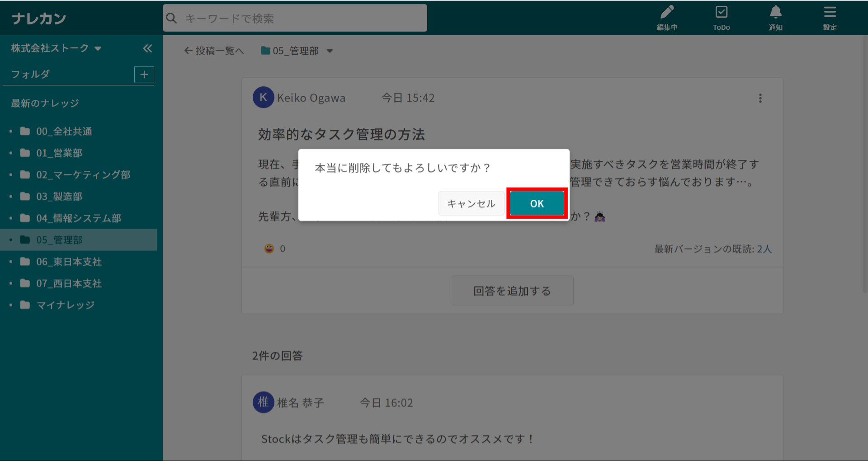Select 最新のナレッジ in the sidebar
Image resolution: width=868 pixels, height=461 pixels.
45,103
